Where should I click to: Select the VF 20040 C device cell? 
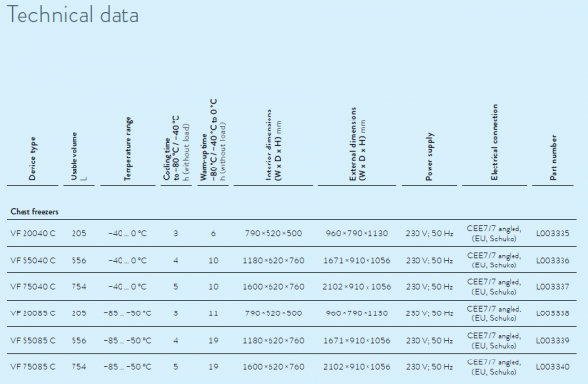[x=32, y=233]
